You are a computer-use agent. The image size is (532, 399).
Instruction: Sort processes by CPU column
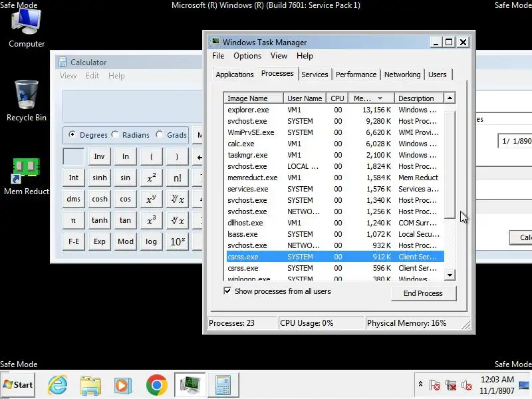[x=337, y=98]
